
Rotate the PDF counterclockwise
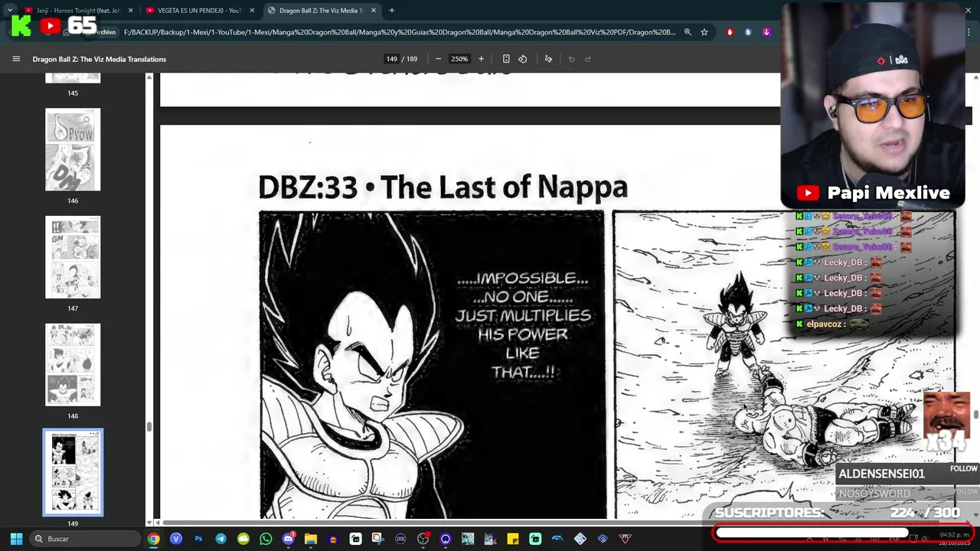(x=523, y=59)
